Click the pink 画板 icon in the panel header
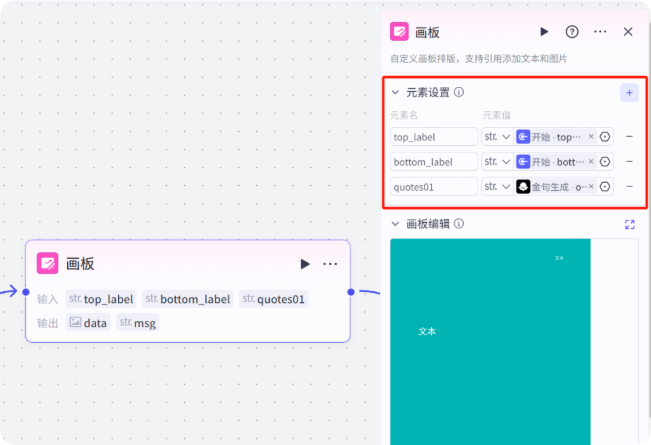651x445 pixels. (399, 32)
